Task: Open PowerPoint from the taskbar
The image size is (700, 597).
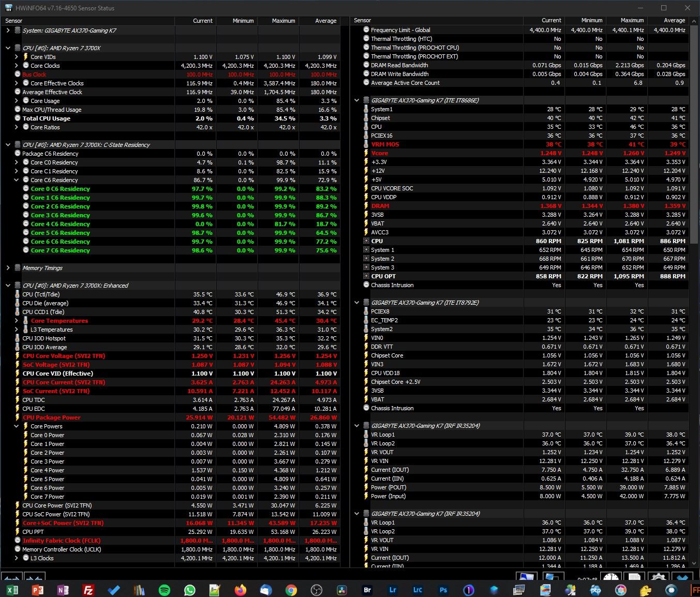Action: pos(38,589)
